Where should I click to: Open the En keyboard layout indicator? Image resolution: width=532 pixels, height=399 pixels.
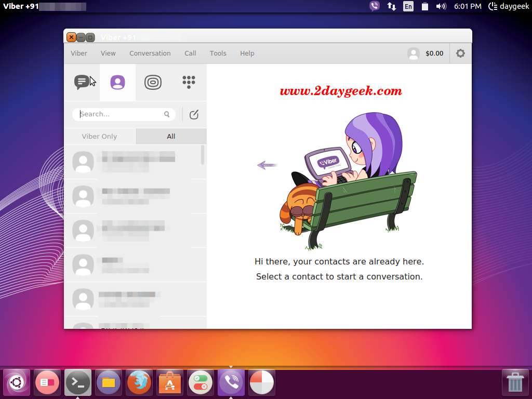click(408, 6)
